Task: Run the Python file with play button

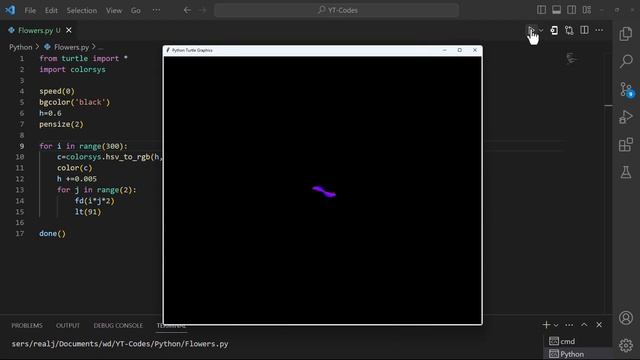Action: pyautogui.click(x=531, y=30)
